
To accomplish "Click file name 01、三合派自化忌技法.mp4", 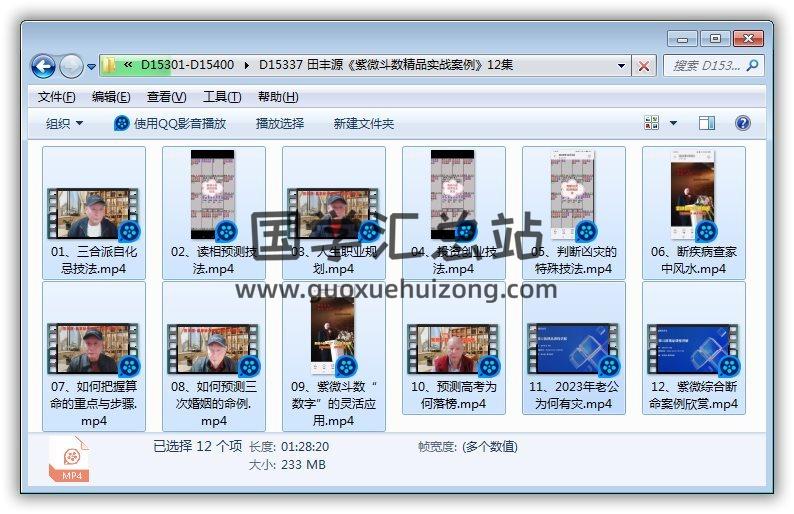I will (94, 260).
